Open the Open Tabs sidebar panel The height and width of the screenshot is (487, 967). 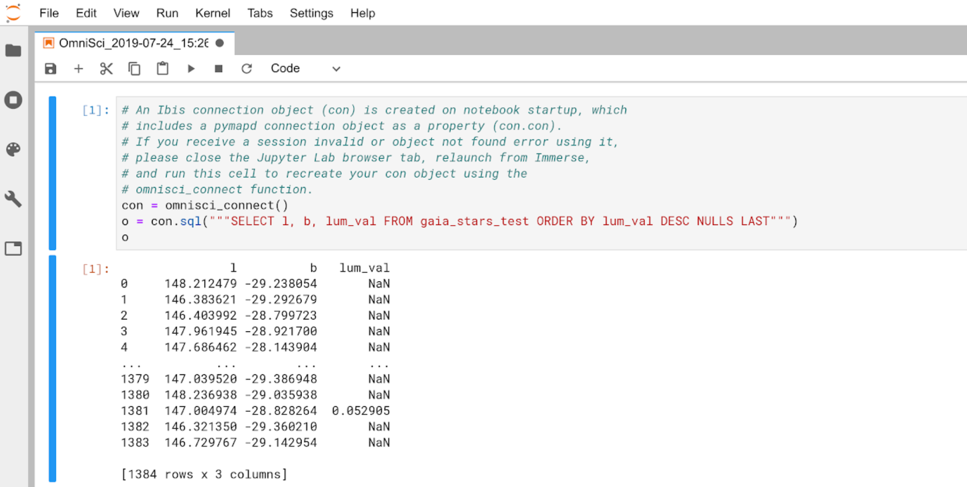click(x=13, y=248)
